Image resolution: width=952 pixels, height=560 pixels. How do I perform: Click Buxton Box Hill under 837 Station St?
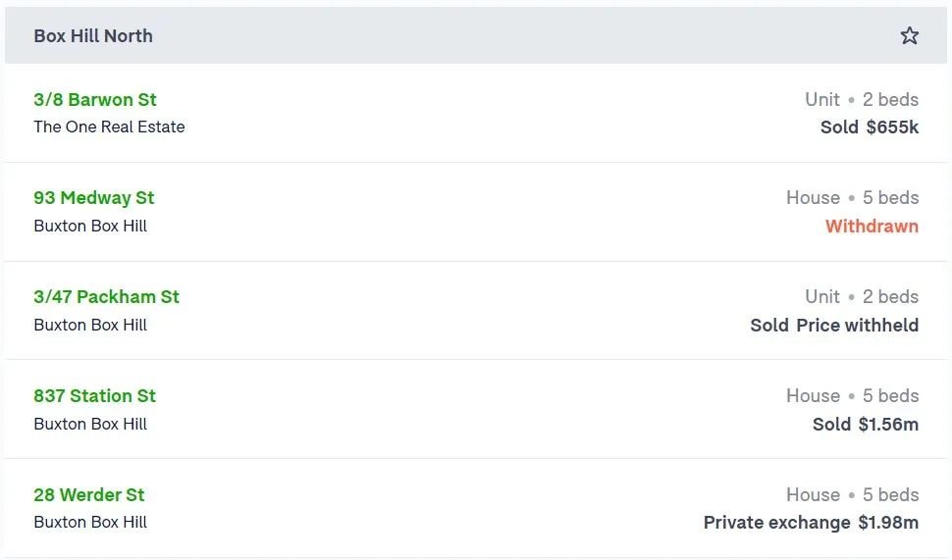coord(90,424)
